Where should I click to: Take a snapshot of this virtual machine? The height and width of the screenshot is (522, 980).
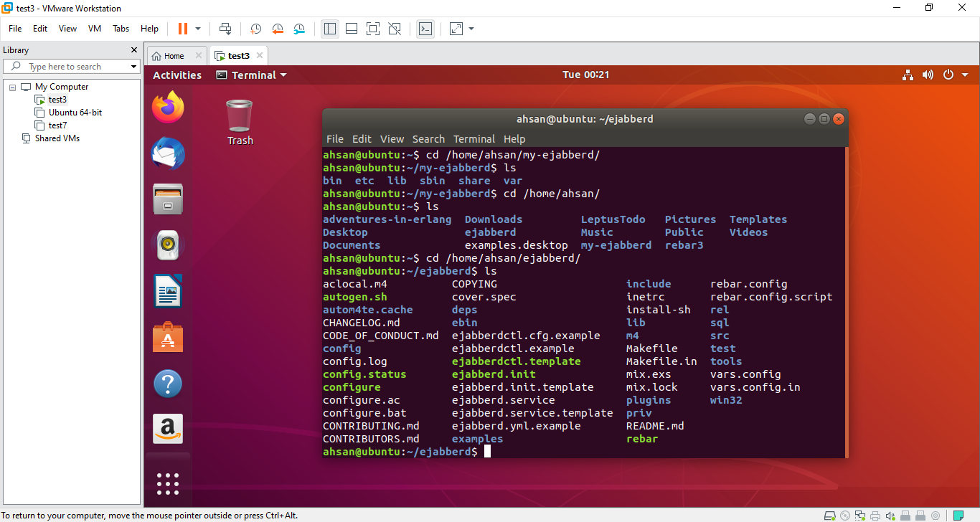pos(255,29)
